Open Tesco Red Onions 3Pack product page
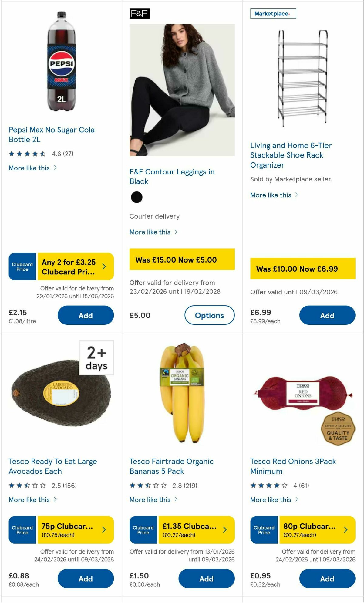The width and height of the screenshot is (364, 603). point(292,466)
